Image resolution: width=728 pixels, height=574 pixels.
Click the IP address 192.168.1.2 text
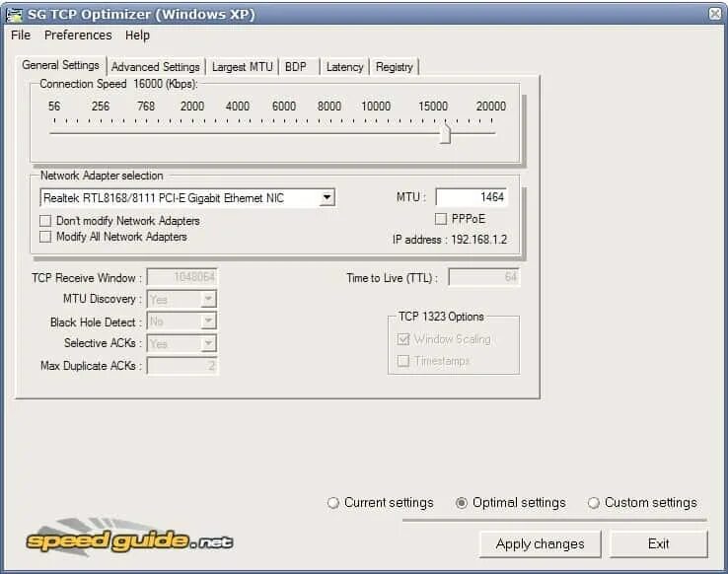coord(450,240)
